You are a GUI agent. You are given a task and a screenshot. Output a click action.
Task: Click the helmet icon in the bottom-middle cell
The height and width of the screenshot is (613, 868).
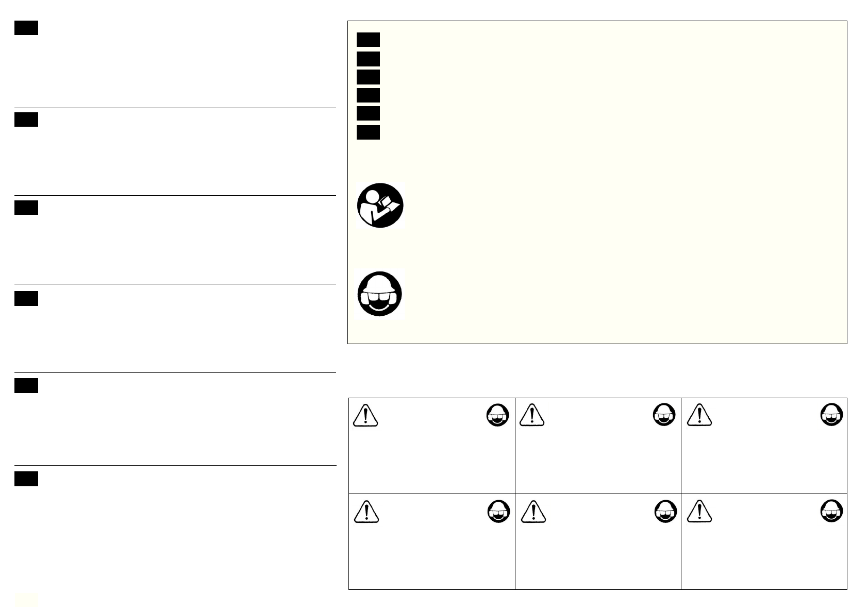pyautogui.click(x=665, y=512)
